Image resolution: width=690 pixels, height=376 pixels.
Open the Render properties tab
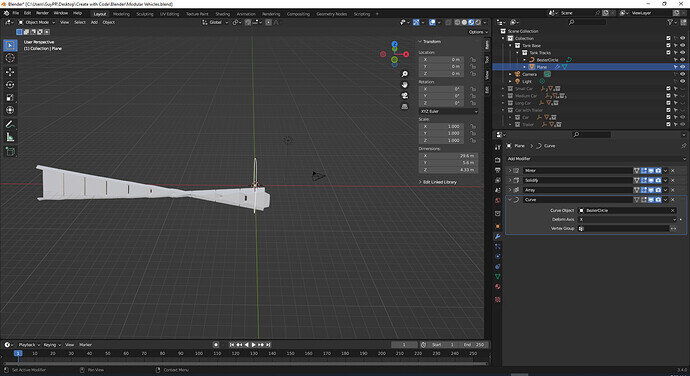pos(497,160)
